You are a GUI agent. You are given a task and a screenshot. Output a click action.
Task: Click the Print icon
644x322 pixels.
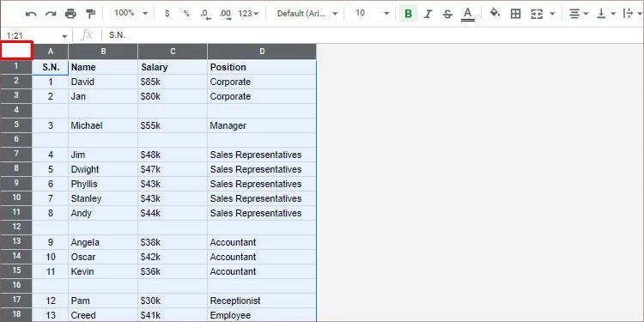[x=70, y=14]
